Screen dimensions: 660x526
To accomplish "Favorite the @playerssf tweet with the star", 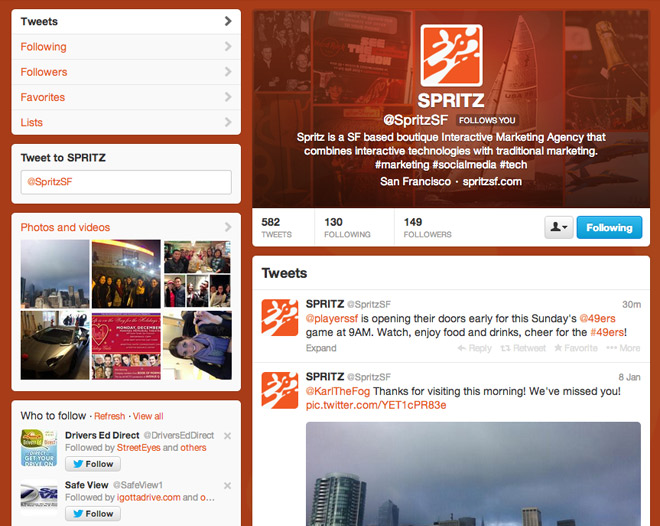I will click(576, 348).
